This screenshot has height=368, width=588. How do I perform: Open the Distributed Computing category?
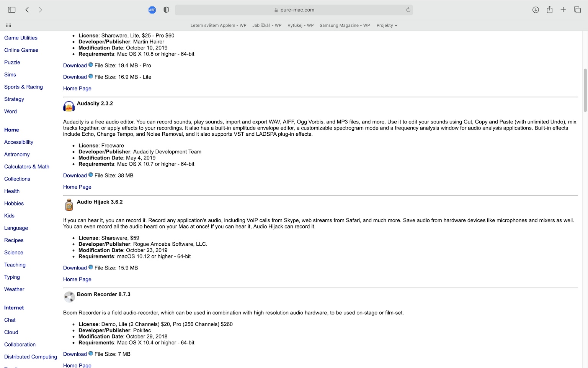coord(31,357)
